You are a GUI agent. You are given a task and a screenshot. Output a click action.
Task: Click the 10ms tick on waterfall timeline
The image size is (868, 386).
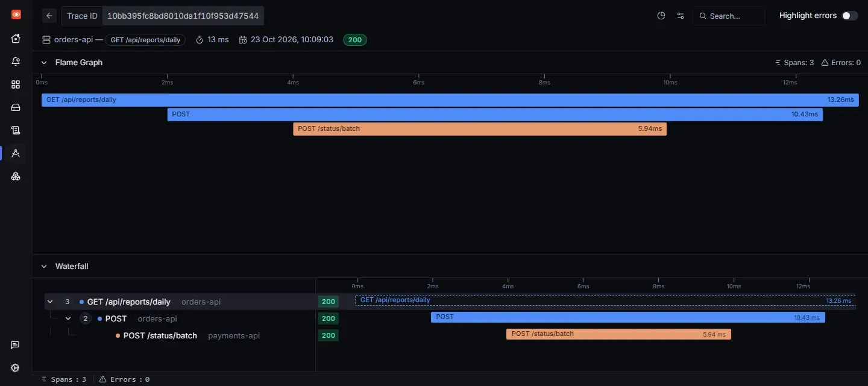(x=734, y=286)
